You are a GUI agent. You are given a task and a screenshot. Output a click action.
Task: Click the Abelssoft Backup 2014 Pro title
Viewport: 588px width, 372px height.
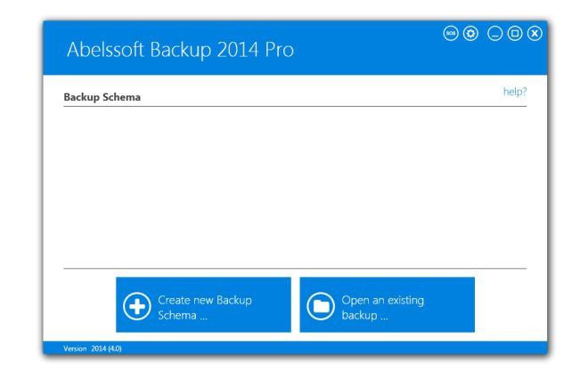point(180,50)
